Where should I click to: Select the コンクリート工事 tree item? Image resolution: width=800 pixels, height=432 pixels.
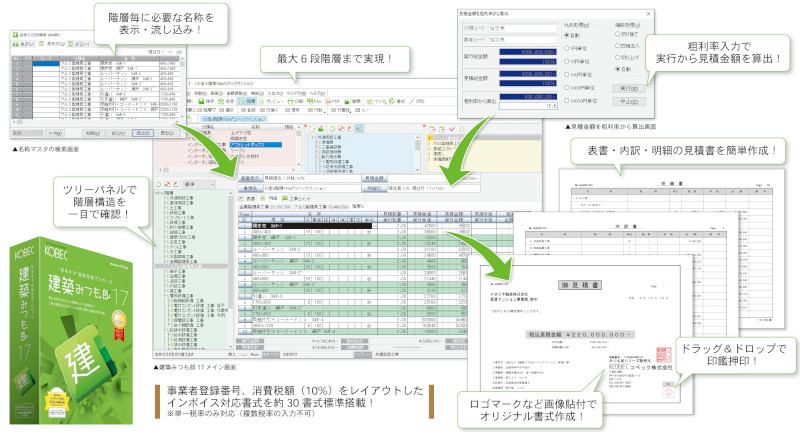(182, 217)
